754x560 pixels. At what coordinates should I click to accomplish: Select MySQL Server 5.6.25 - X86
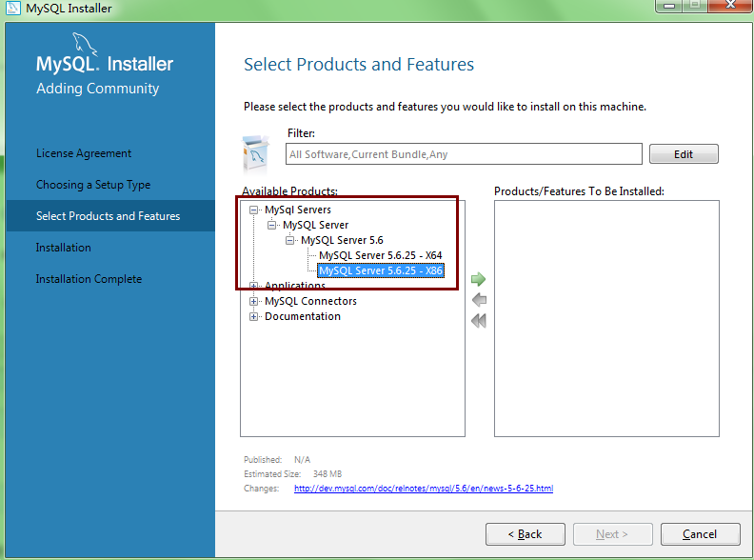(381, 270)
